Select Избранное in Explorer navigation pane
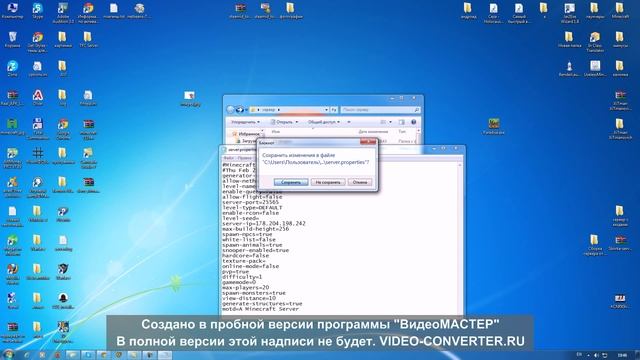 tap(246, 134)
